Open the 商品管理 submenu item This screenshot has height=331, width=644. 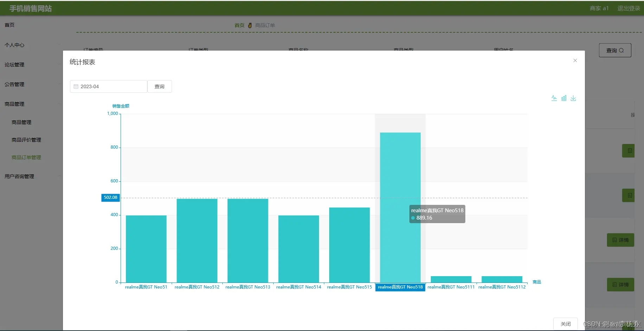tap(21, 122)
